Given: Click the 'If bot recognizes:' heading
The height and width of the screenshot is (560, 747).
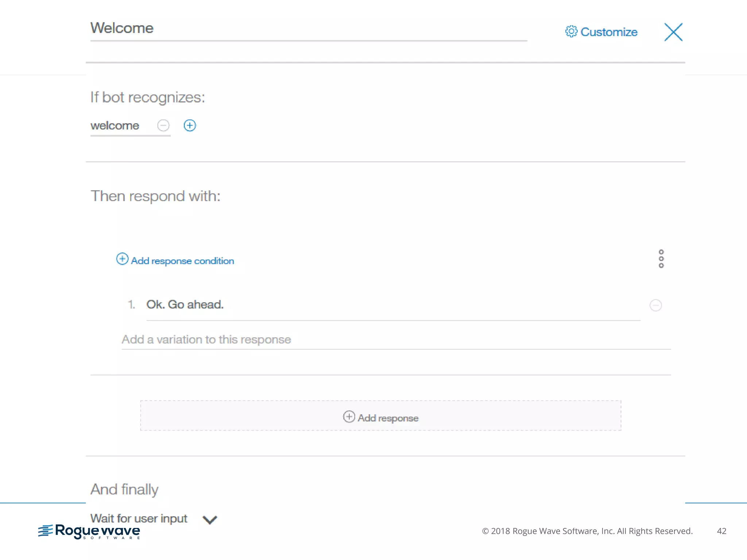Looking at the screenshot, I should (x=148, y=98).
